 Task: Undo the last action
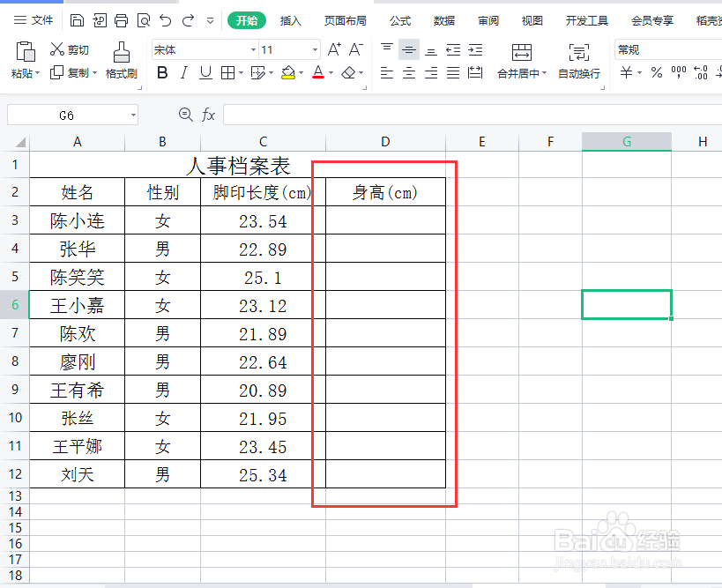point(166,20)
